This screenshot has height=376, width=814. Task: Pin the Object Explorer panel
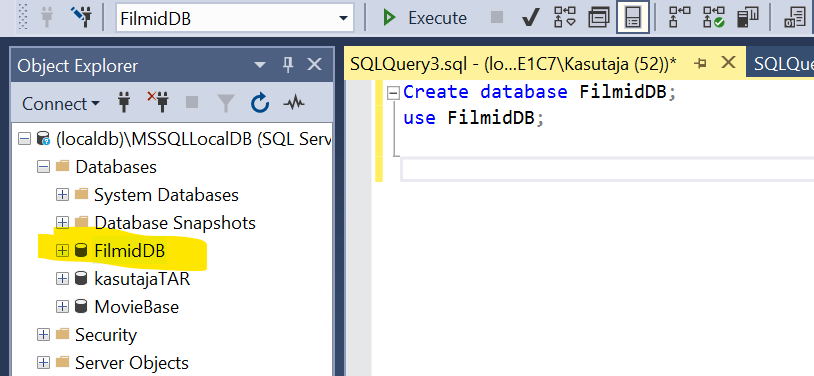point(288,65)
